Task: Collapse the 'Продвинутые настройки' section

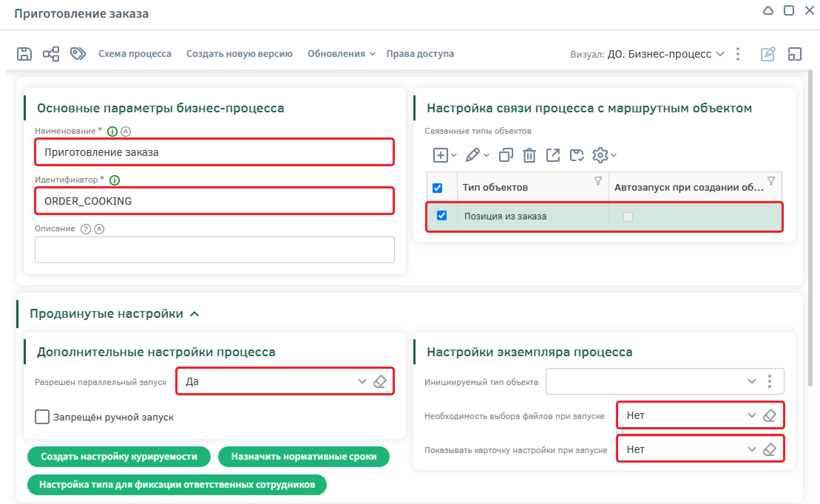Action: 194,314
